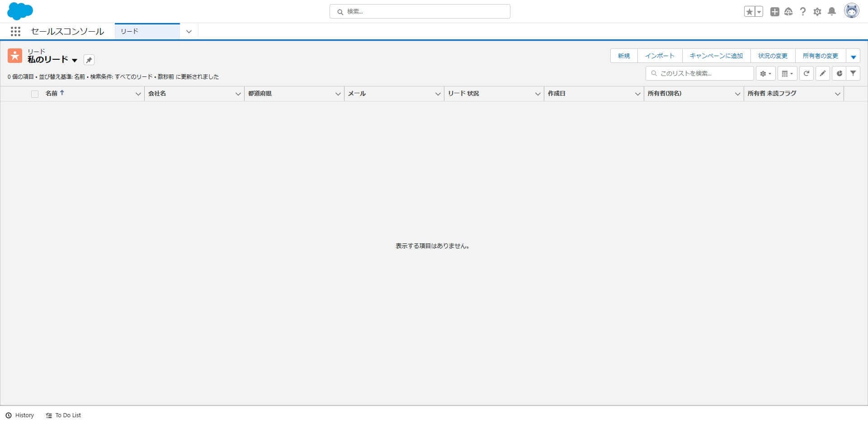Show notifications bell
The width and height of the screenshot is (868, 424).
click(x=832, y=12)
